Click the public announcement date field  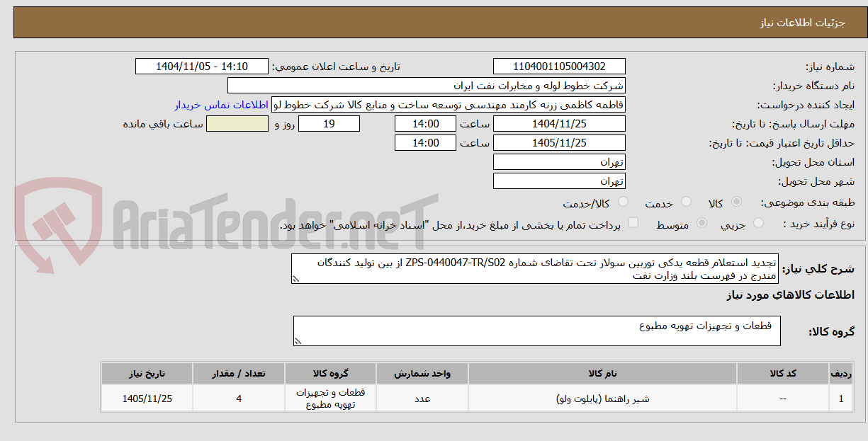(201, 67)
